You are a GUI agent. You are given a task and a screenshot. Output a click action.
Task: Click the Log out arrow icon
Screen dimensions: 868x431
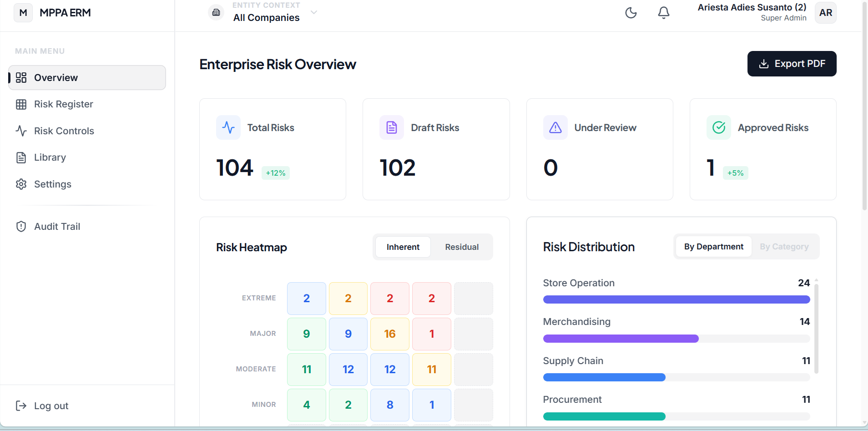point(21,406)
